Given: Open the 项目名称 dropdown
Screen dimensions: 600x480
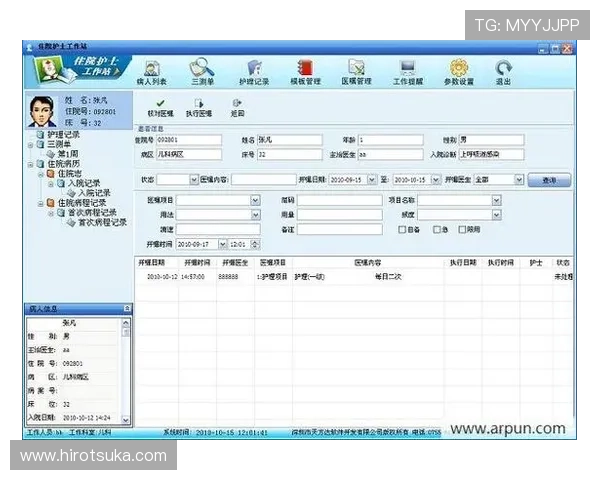Looking at the screenshot, I should pyautogui.click(x=496, y=200).
